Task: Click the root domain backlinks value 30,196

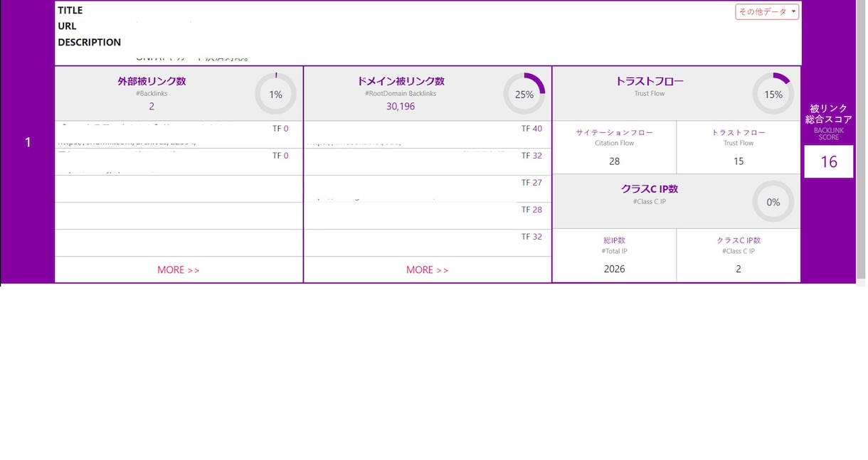Action: click(x=401, y=107)
